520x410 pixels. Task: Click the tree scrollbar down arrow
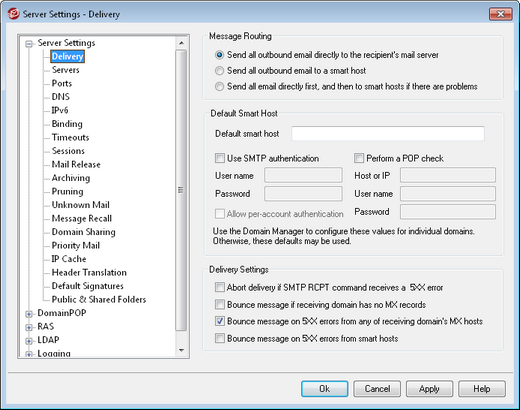pyautogui.click(x=181, y=350)
